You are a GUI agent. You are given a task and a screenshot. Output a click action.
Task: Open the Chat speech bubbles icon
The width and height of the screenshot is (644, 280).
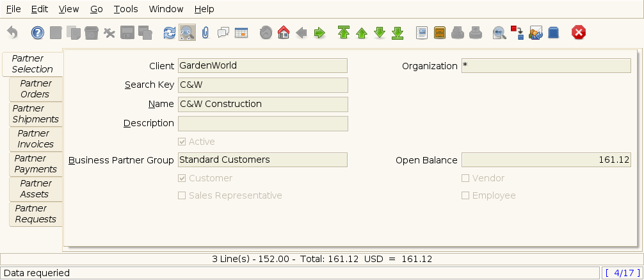click(223, 33)
